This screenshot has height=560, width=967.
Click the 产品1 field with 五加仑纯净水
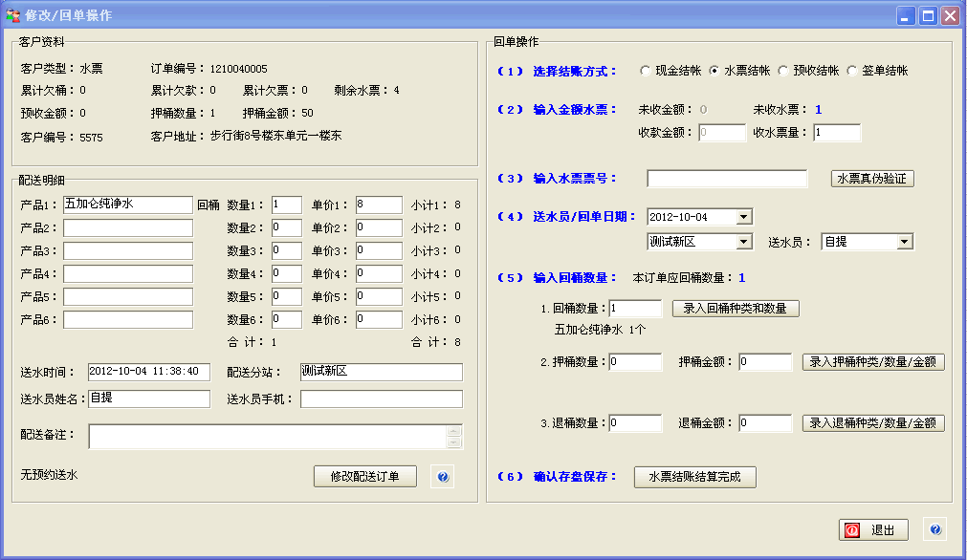[x=127, y=205]
